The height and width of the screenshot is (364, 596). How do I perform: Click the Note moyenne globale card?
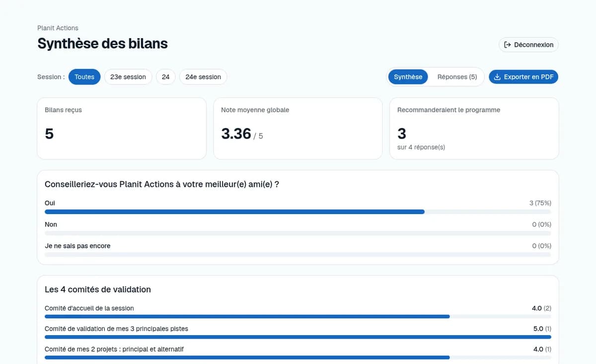[x=298, y=129]
